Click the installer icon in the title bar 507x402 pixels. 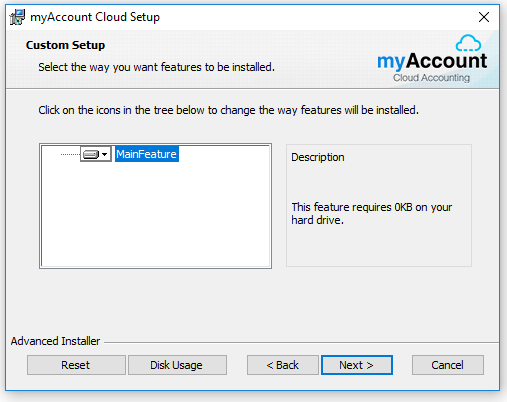[17, 17]
